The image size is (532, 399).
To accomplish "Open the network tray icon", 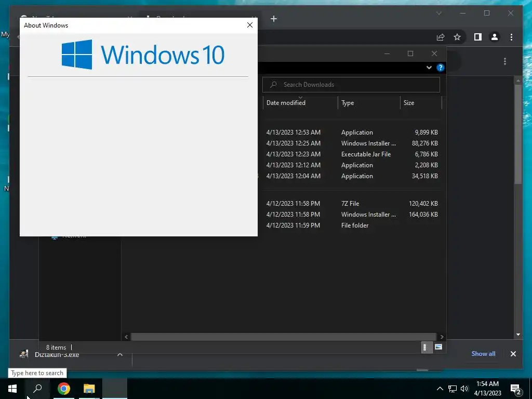I will (453, 389).
